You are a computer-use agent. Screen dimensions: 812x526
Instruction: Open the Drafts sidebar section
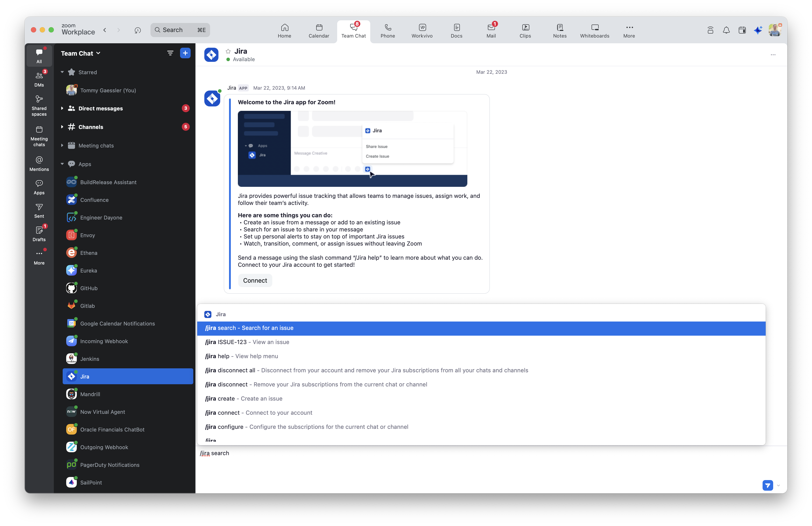[x=39, y=234]
